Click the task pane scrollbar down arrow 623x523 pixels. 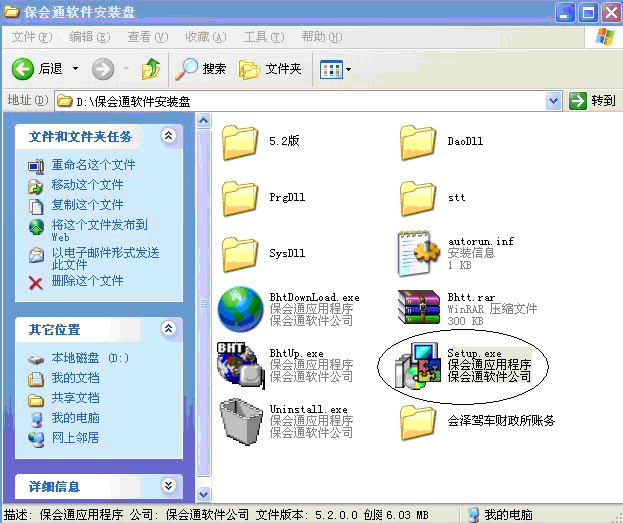click(204, 494)
